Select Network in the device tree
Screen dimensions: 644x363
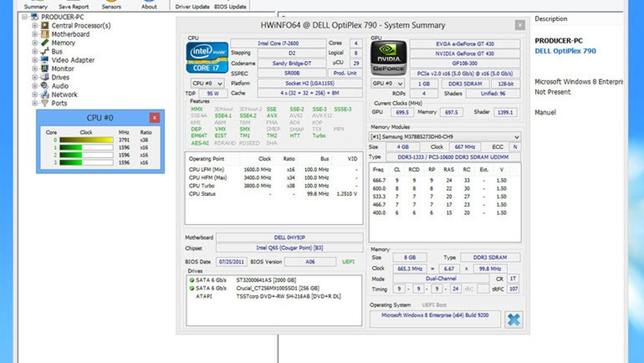coord(64,95)
